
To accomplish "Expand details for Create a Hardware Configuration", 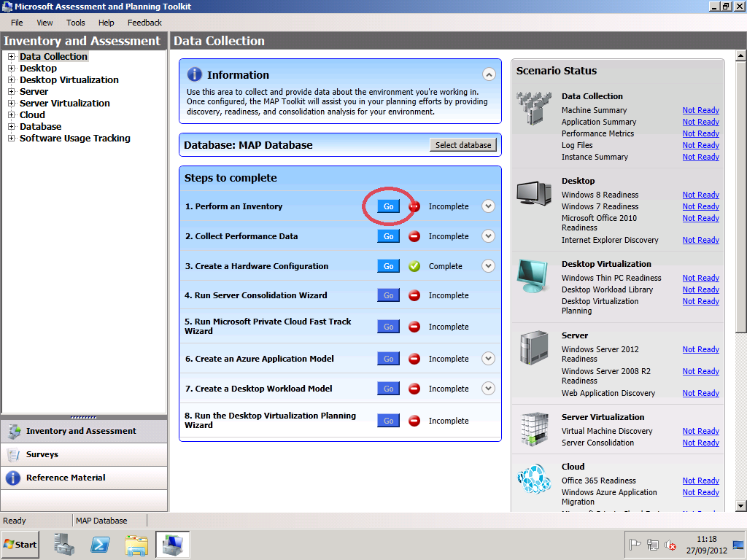I will point(488,265).
